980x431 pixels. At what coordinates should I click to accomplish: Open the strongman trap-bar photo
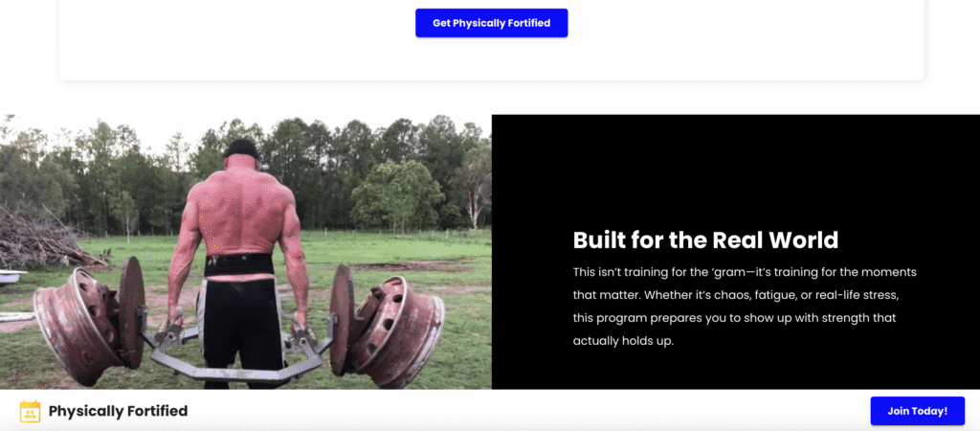(246, 252)
